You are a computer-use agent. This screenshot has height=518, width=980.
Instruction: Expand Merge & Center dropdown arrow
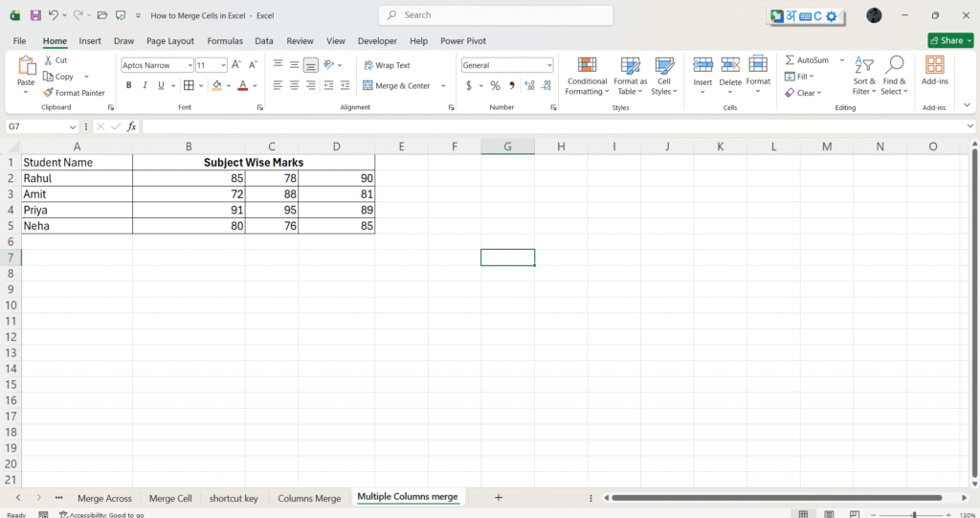(443, 86)
